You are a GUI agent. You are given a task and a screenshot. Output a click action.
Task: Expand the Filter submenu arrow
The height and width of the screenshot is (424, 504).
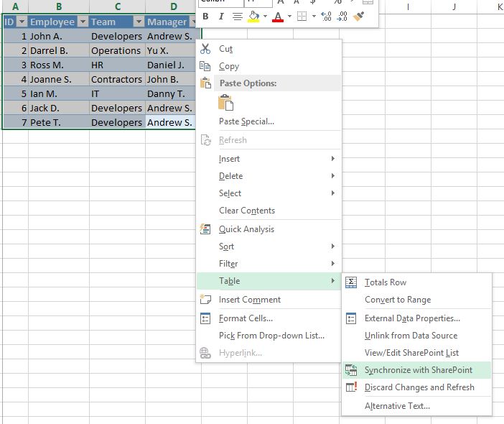coord(333,264)
